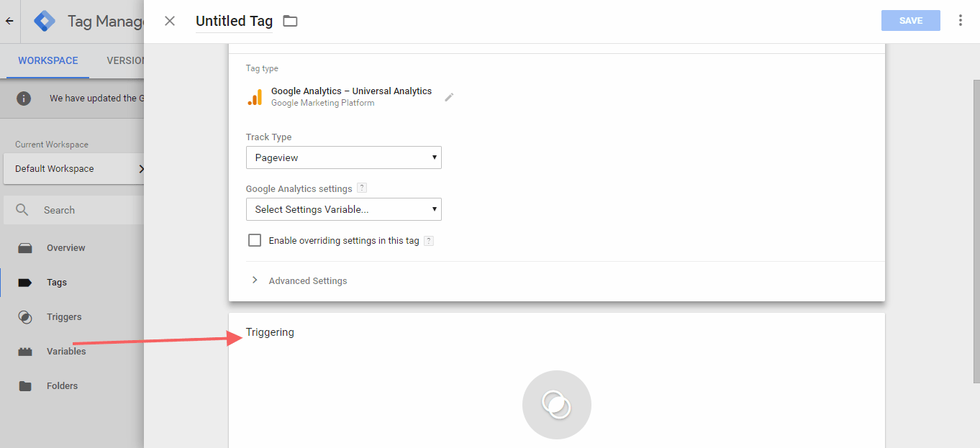Open Triggers in the sidebar
The width and height of the screenshot is (980, 448).
point(64,317)
